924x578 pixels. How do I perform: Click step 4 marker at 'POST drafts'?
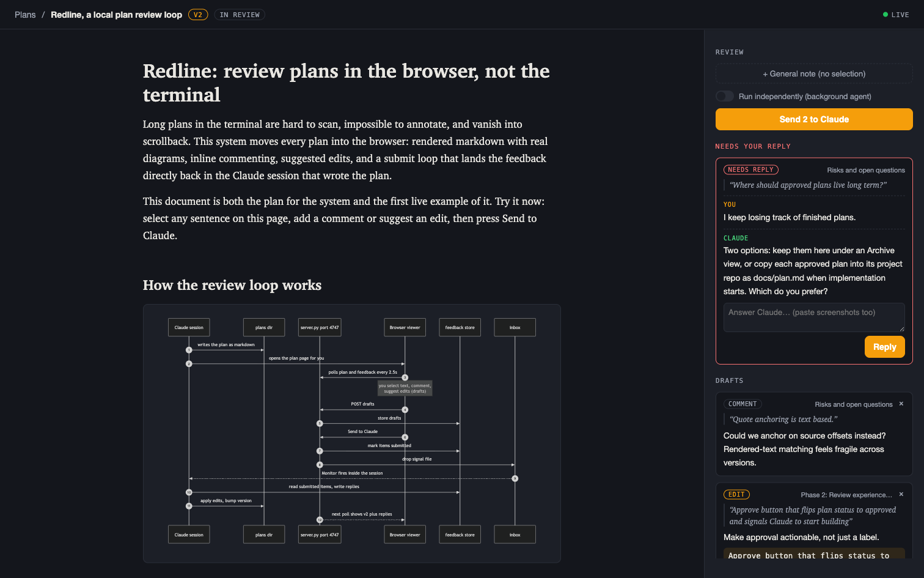click(405, 410)
